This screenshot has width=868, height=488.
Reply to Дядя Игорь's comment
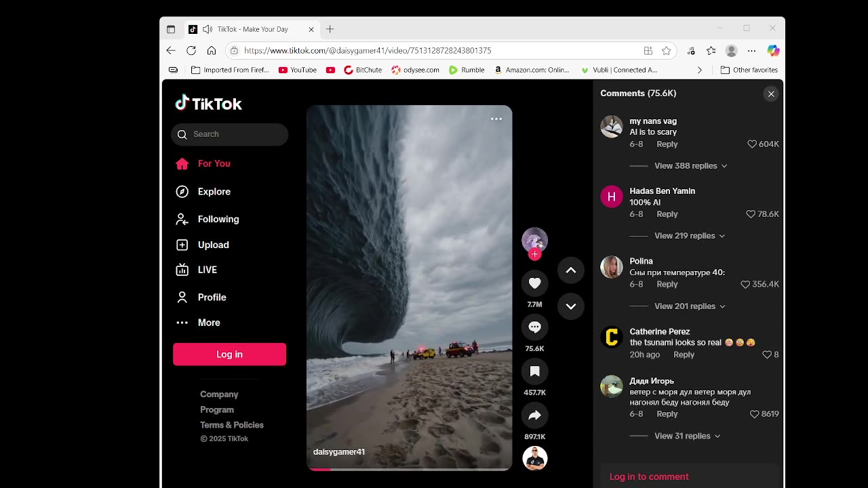coord(667,414)
